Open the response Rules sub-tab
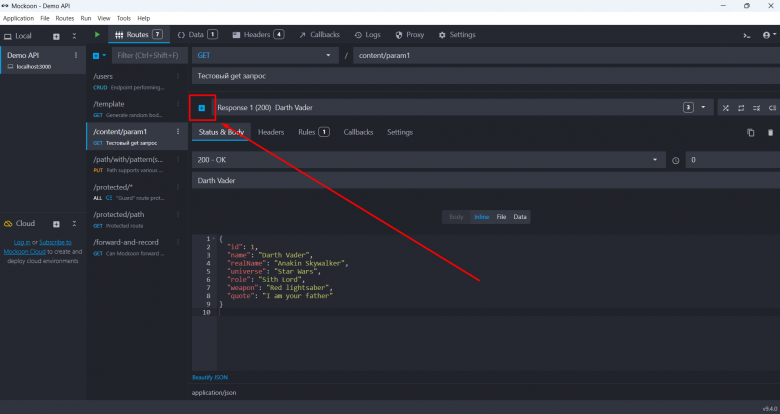The image size is (780, 414). pyautogui.click(x=313, y=132)
